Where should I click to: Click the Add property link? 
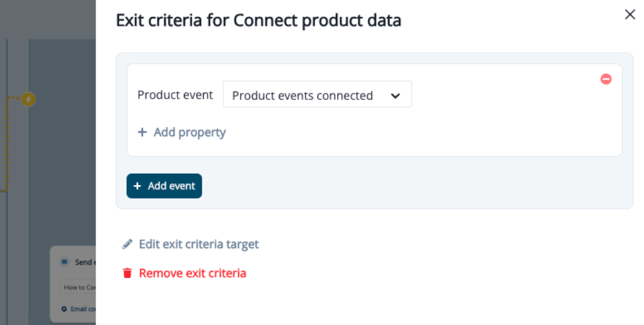[189, 132]
